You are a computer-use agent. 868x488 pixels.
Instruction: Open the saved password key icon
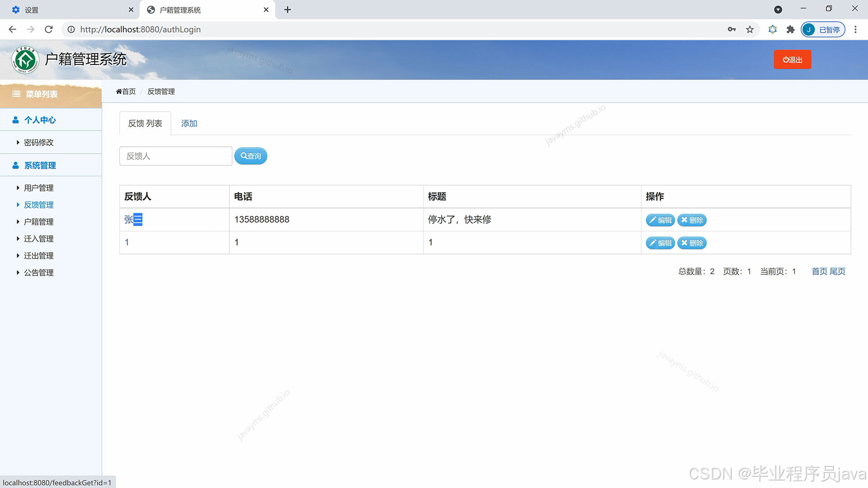click(x=731, y=29)
